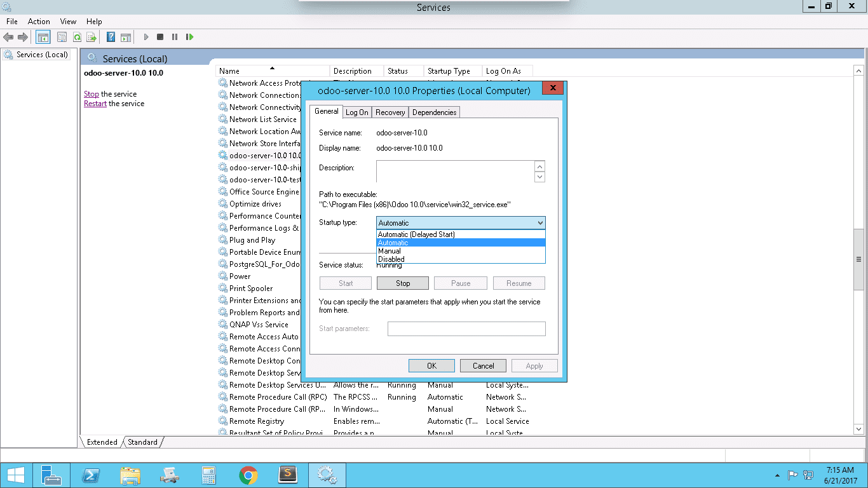Click the Services gear taskbar icon
The image size is (868, 488).
(x=327, y=475)
